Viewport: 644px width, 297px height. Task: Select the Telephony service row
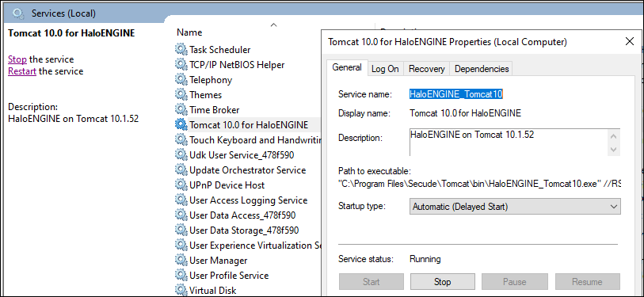(x=248, y=80)
